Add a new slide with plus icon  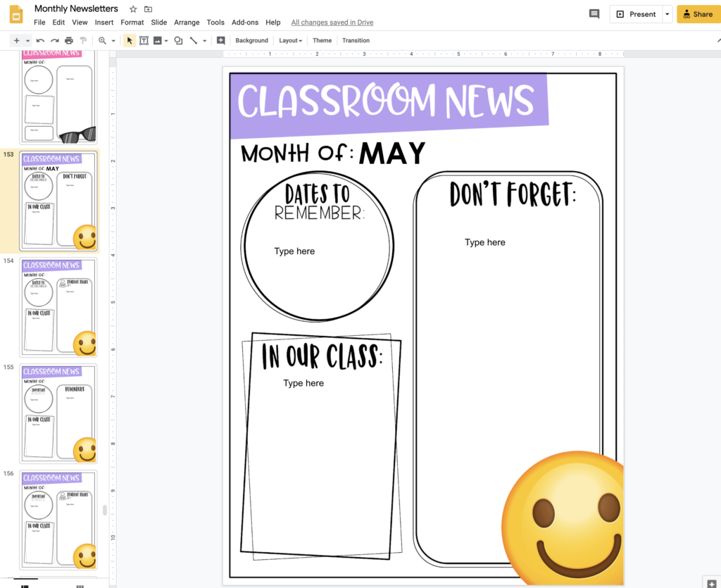point(17,40)
